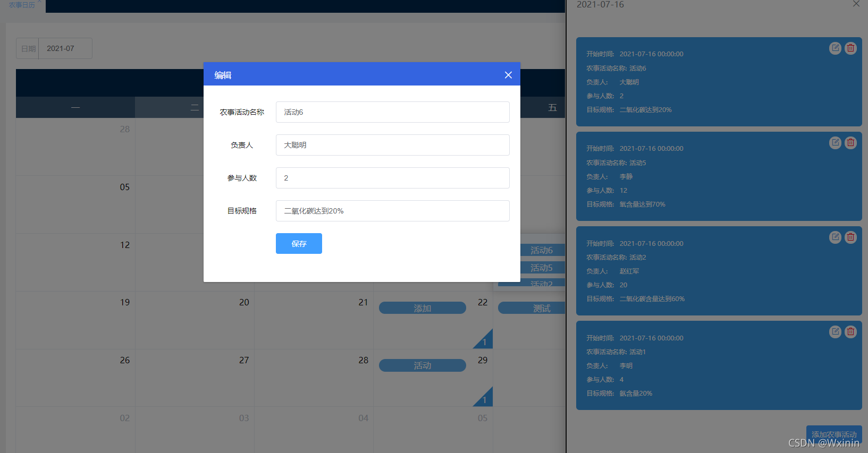Click edit icon on 活动1 card

835,332
